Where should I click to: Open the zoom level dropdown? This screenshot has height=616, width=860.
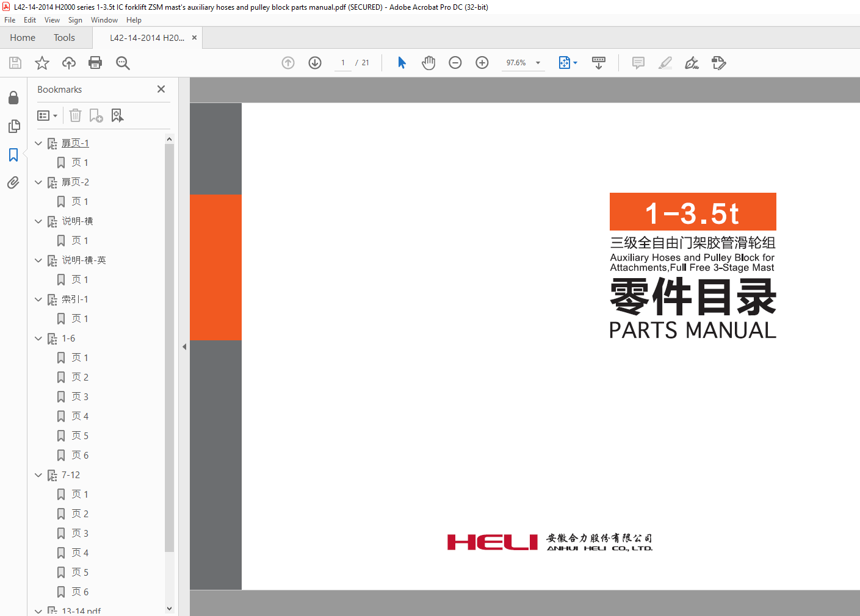[x=538, y=63]
